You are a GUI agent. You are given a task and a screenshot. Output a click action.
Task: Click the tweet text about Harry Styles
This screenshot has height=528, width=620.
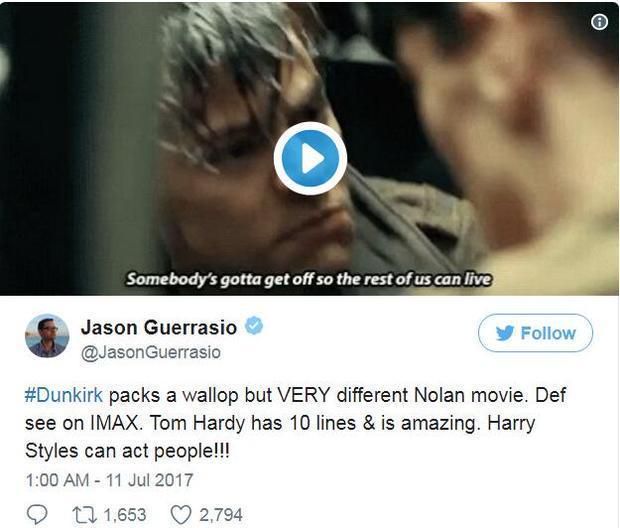coord(280,437)
